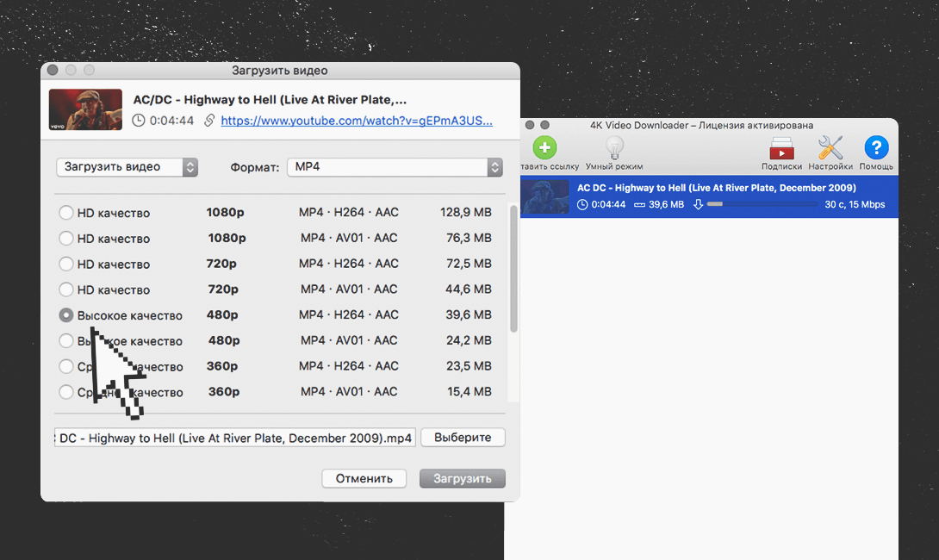Viewport: 939px width, 560px height.
Task: Click the 'Загрузить' download button
Action: point(463,478)
